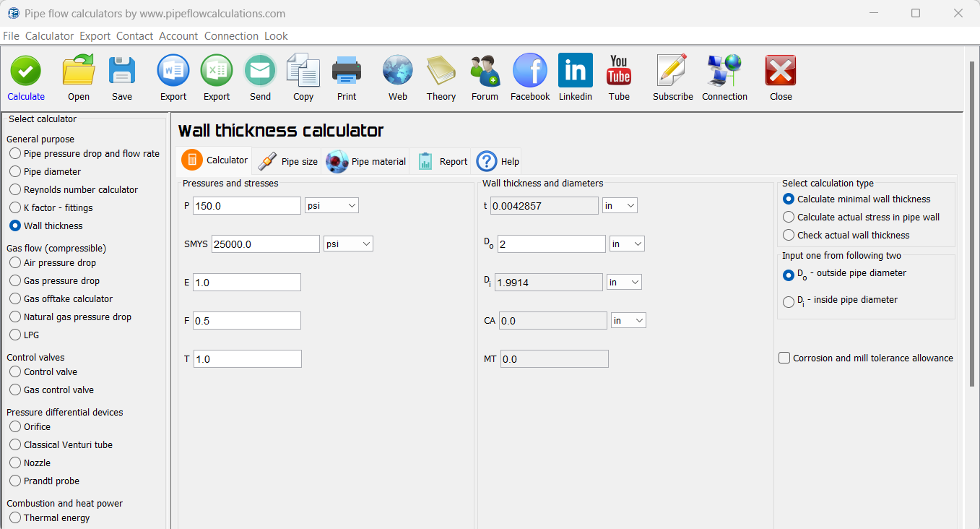Viewport: 980px width, 529px height.
Task: Edit the design factor F value
Action: tap(247, 320)
